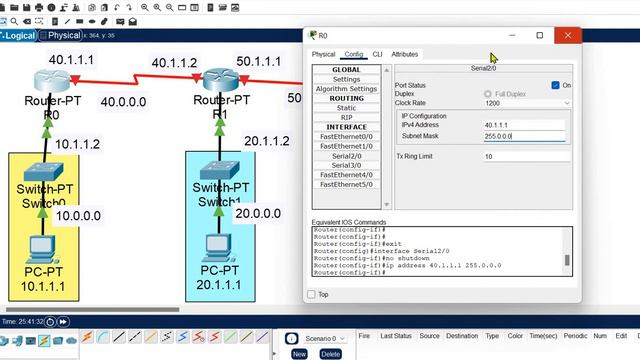
Task: Reset simulation time with power cycle button
Action: click(50, 322)
